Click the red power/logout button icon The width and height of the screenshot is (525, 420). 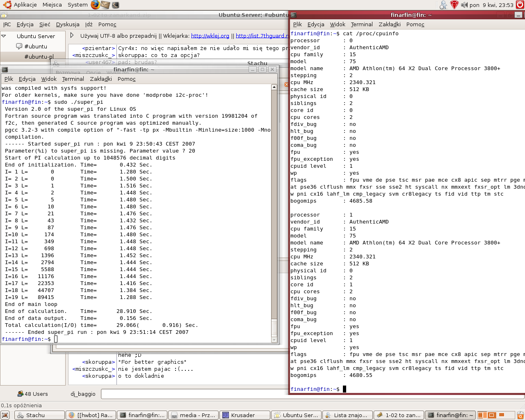coord(520,5)
